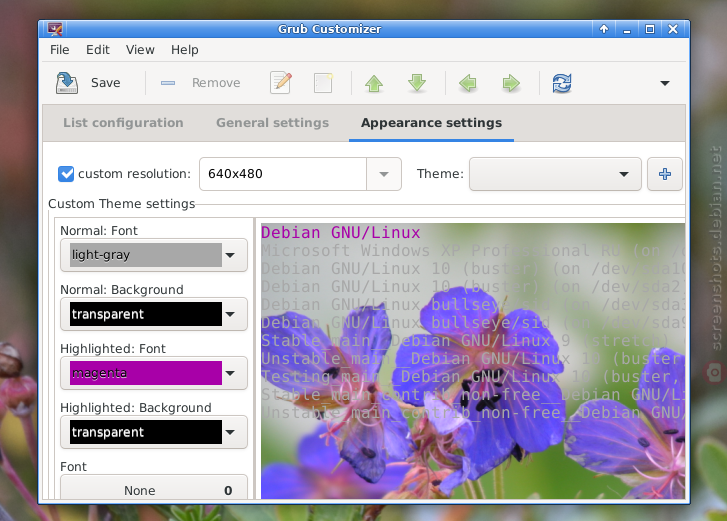Click the green right arrow icon
The height and width of the screenshot is (521, 727).
[x=511, y=83]
